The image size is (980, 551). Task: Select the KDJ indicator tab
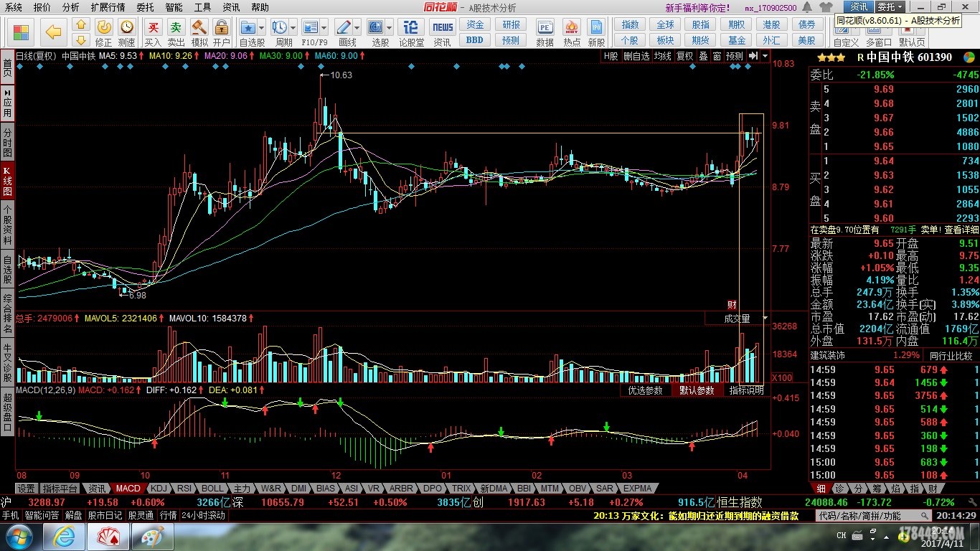159,489
